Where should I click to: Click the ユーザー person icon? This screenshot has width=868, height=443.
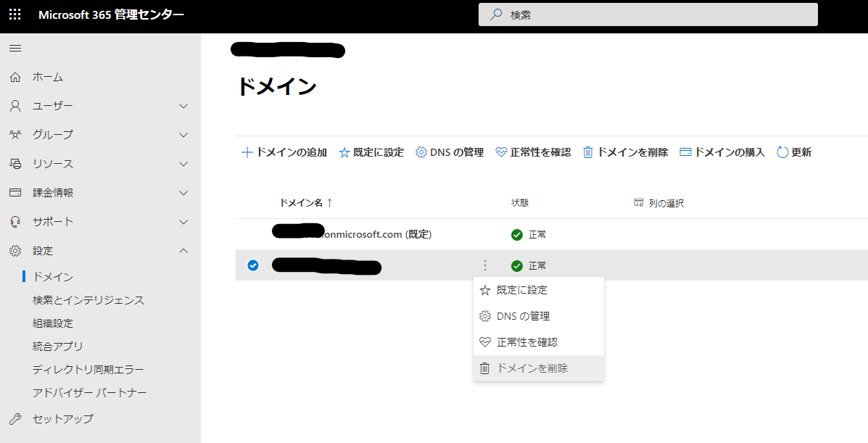pyautogui.click(x=15, y=106)
